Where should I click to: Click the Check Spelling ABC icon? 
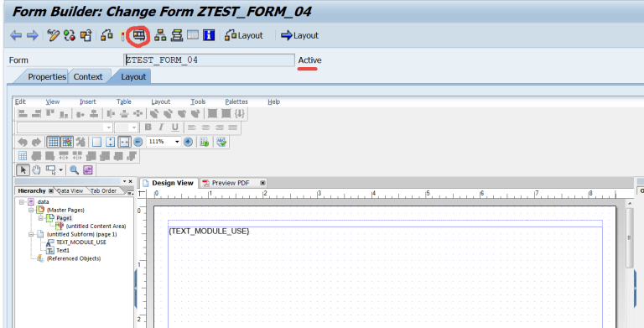pos(221,142)
